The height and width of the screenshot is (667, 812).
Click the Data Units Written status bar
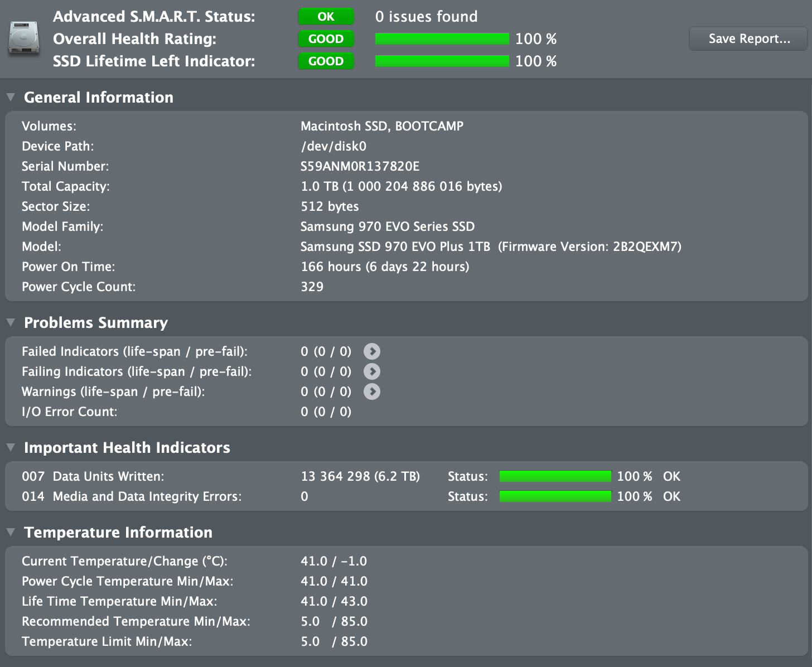[555, 476]
